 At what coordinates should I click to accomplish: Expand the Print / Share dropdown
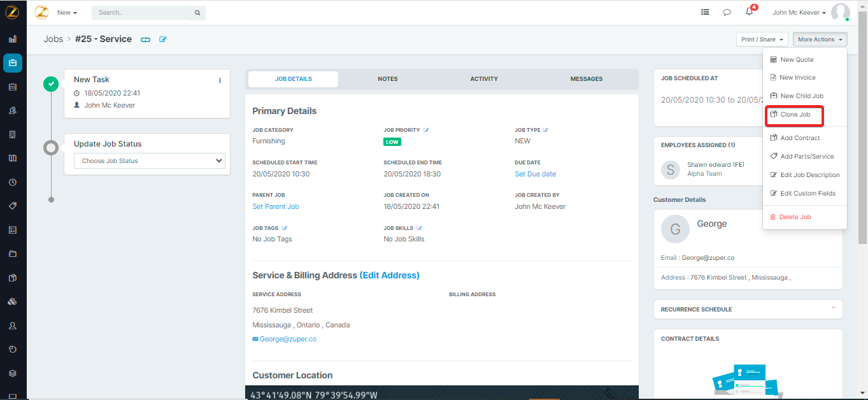[762, 39]
